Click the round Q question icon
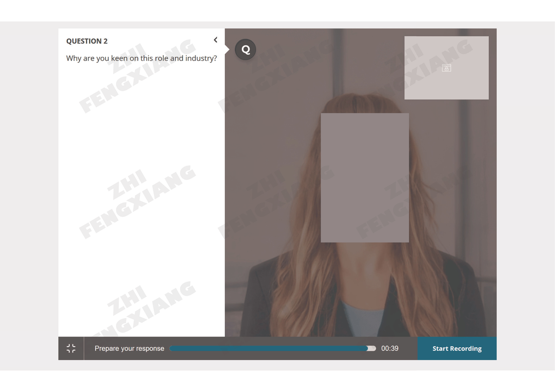Viewport: 555px width, 392px height. click(246, 49)
